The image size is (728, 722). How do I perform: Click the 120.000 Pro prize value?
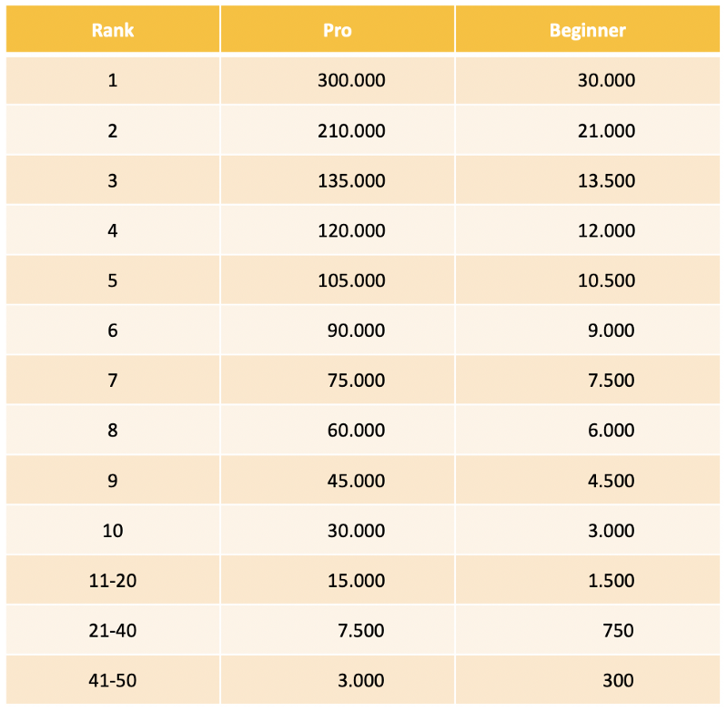[x=351, y=230]
